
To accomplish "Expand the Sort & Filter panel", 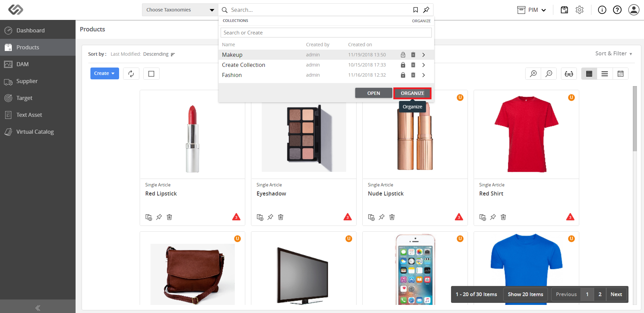I will [614, 54].
